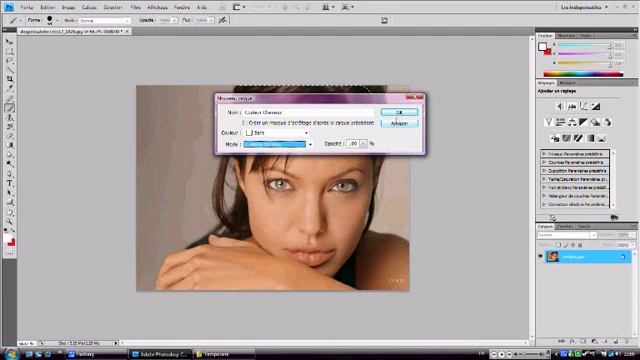Add a Threshold adjustment icon
640x360 pixels.
tap(578, 138)
